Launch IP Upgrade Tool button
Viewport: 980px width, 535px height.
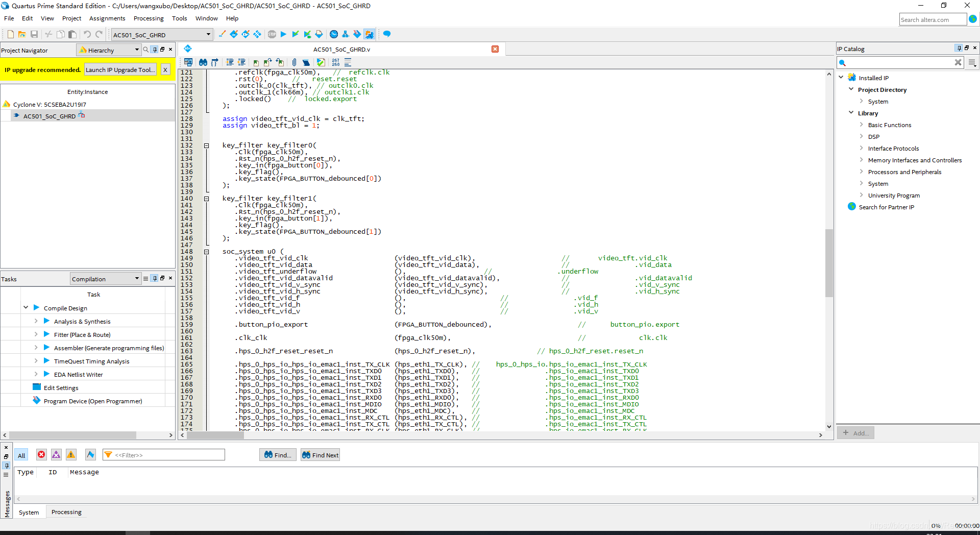click(x=120, y=70)
